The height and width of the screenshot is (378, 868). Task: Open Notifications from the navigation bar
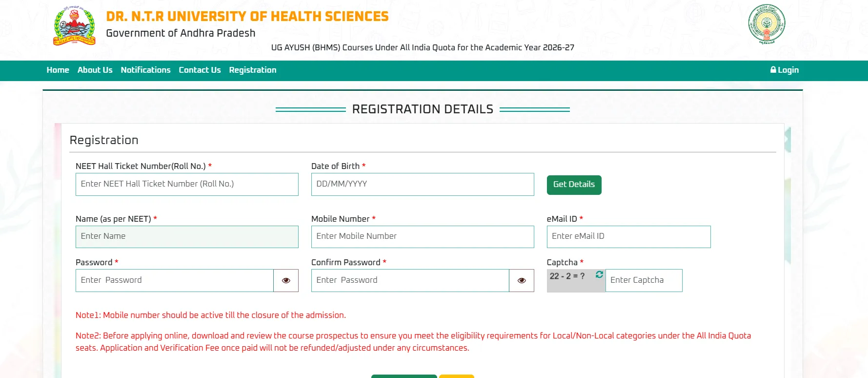[x=145, y=70]
